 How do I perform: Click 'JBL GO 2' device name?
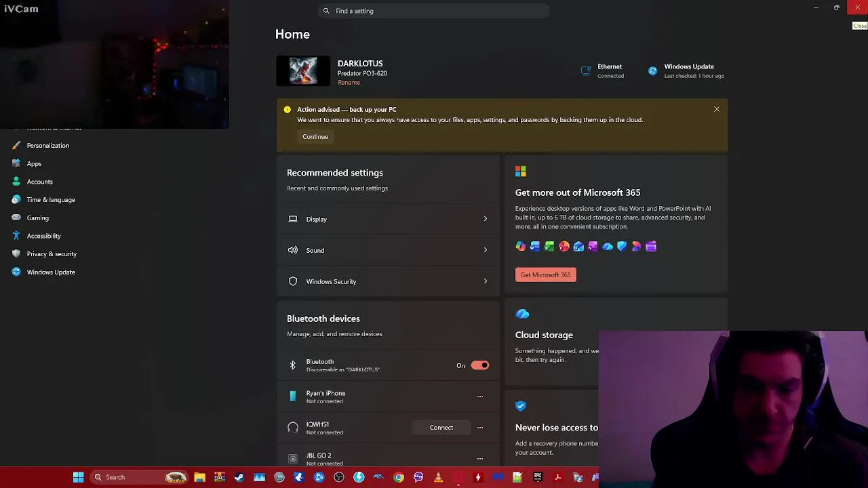point(319,455)
